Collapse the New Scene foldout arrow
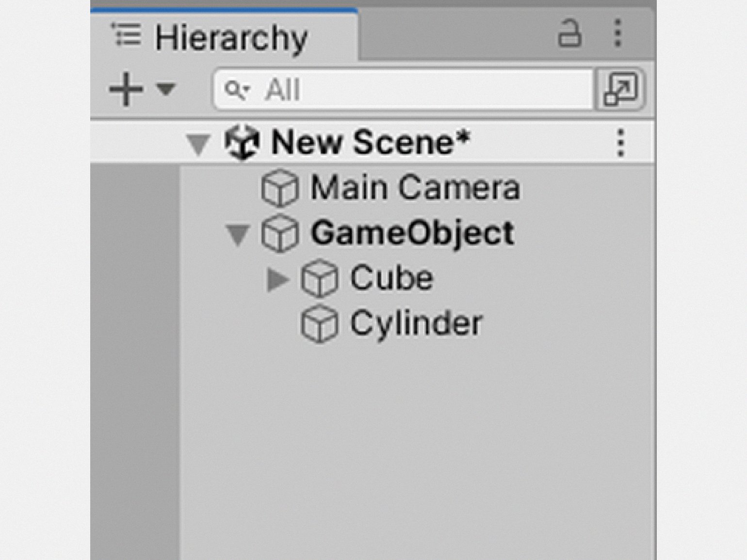Image resolution: width=747 pixels, height=560 pixels. [198, 144]
